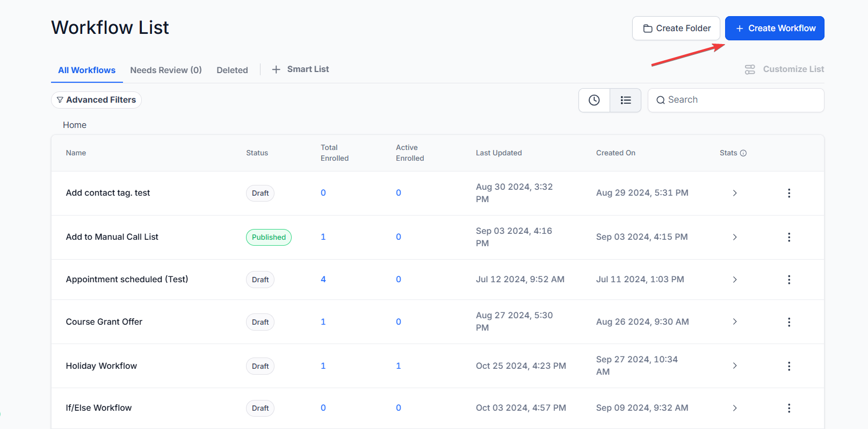
Task: Expand stats chevron for Appointment scheduled (Test)
Action: (x=735, y=280)
